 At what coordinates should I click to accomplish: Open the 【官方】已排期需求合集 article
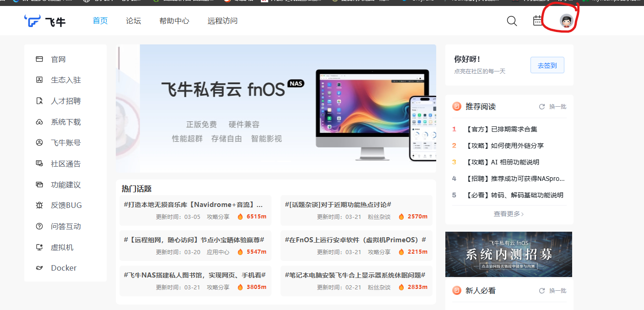502,129
